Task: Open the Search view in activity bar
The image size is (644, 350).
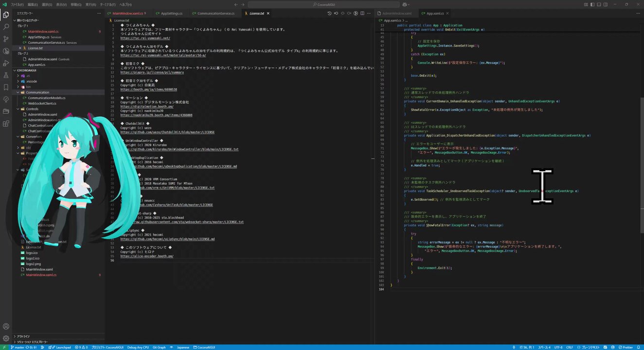Action: click(6, 27)
